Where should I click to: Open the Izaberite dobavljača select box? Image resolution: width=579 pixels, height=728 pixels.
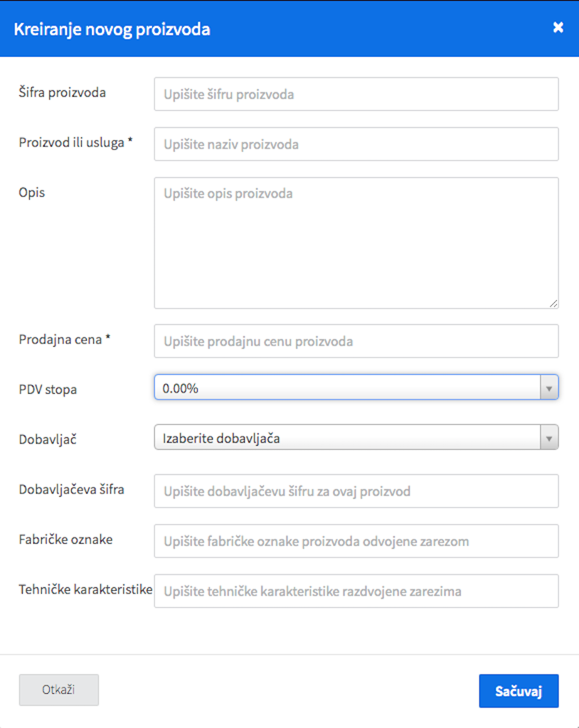[x=356, y=437]
